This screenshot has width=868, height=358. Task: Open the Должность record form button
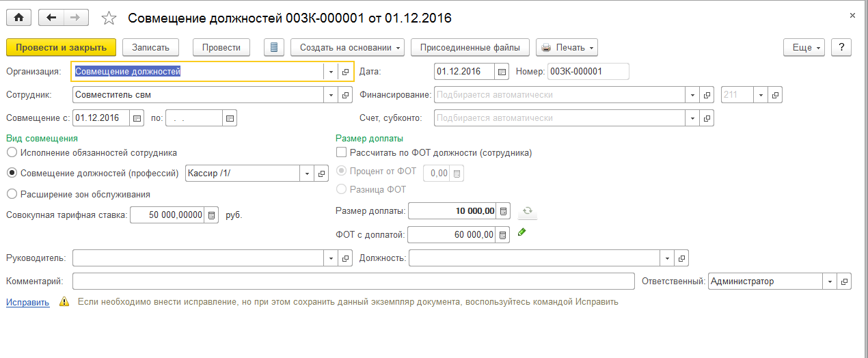(x=681, y=258)
